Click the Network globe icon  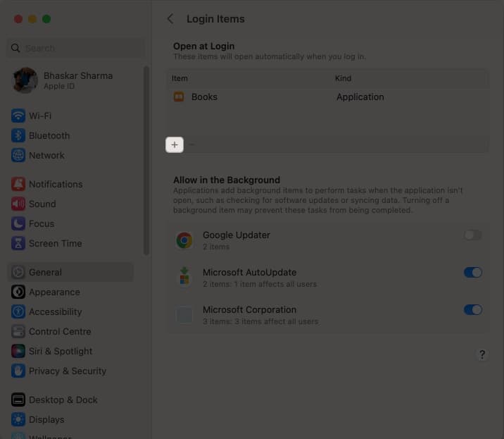(18, 155)
